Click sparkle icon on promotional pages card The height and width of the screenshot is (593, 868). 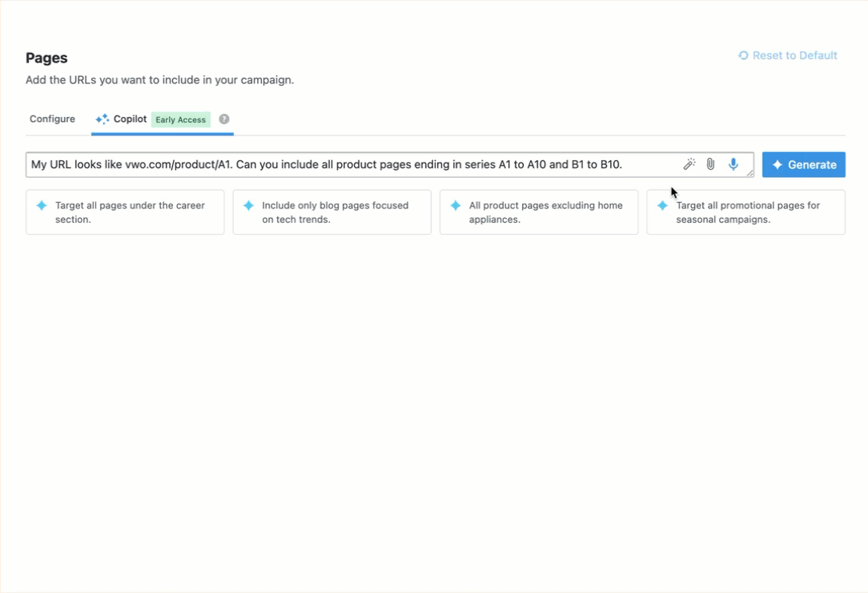tap(663, 206)
